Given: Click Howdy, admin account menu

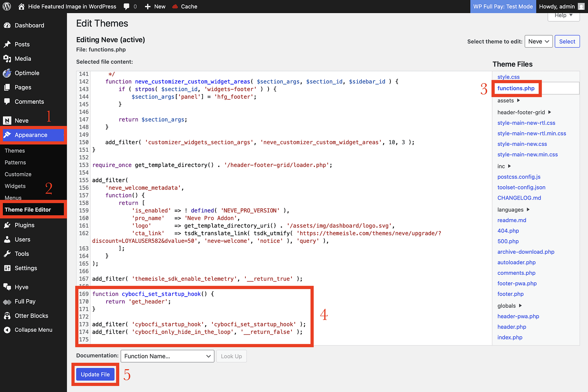Looking at the screenshot, I should 562,7.
